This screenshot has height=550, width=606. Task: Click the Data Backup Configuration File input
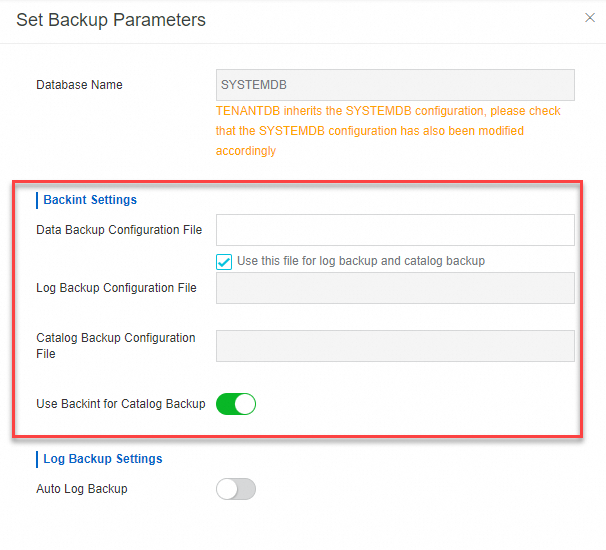[395, 230]
